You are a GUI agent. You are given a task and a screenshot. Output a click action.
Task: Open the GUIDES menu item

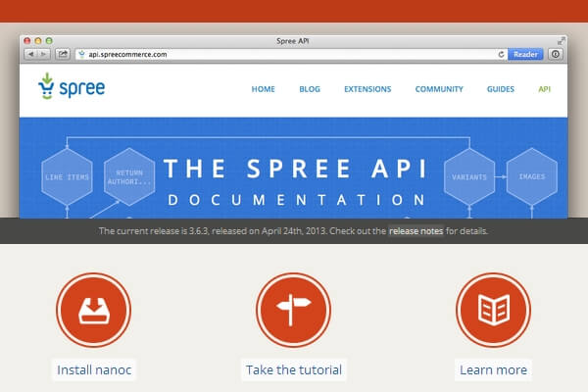click(501, 89)
